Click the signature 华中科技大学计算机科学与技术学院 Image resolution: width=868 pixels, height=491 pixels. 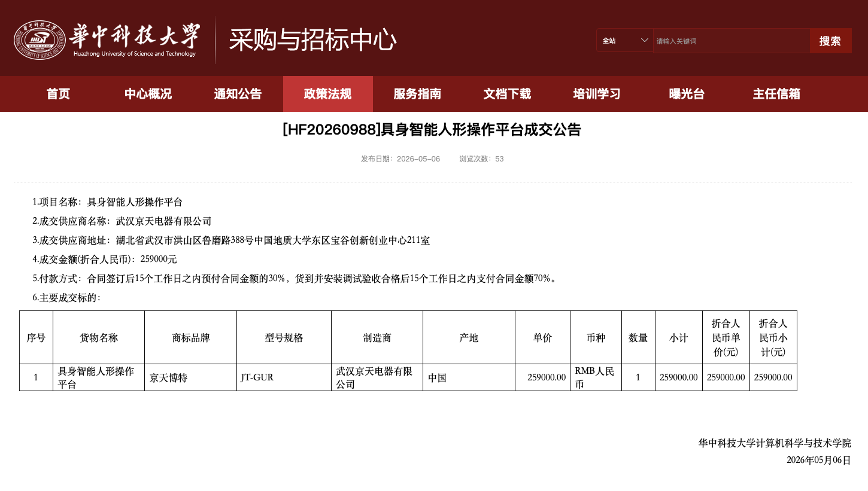tap(775, 443)
